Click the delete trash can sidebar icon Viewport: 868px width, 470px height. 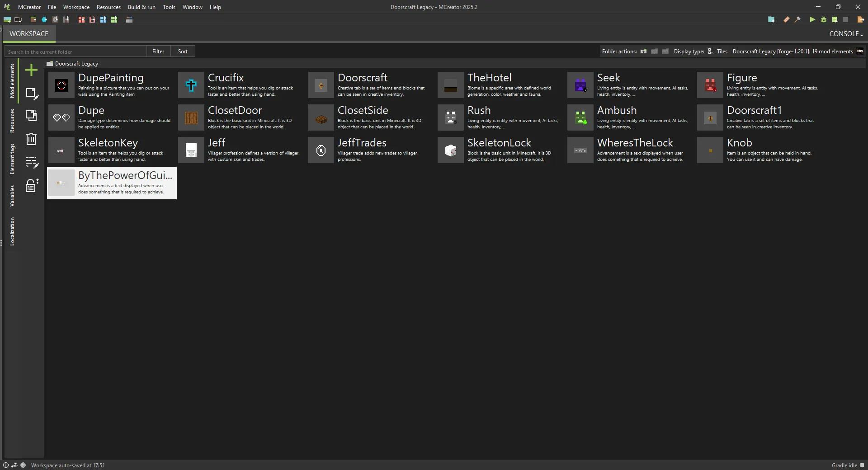(x=31, y=139)
